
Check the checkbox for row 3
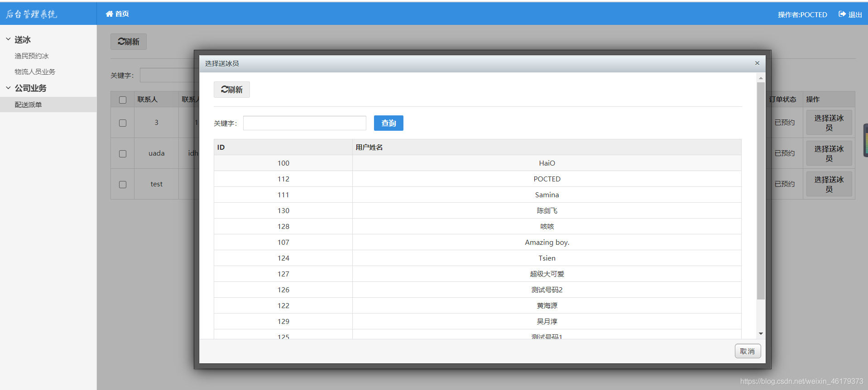pos(123,123)
